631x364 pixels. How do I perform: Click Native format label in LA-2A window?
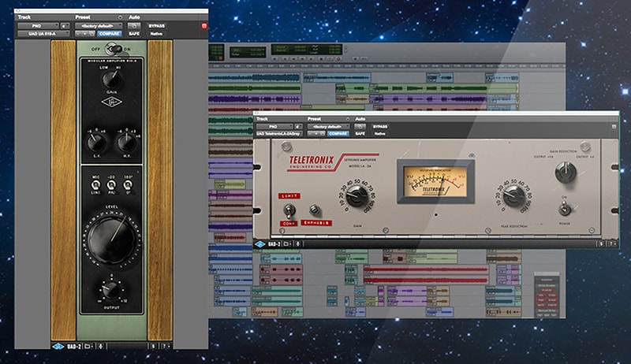[x=380, y=133]
